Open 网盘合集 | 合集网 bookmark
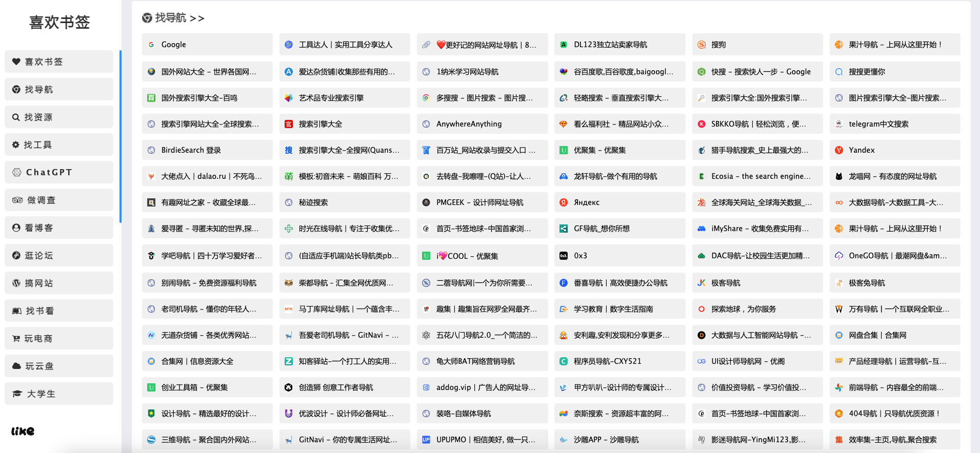Image resolution: width=980 pixels, height=453 pixels. [x=895, y=335]
